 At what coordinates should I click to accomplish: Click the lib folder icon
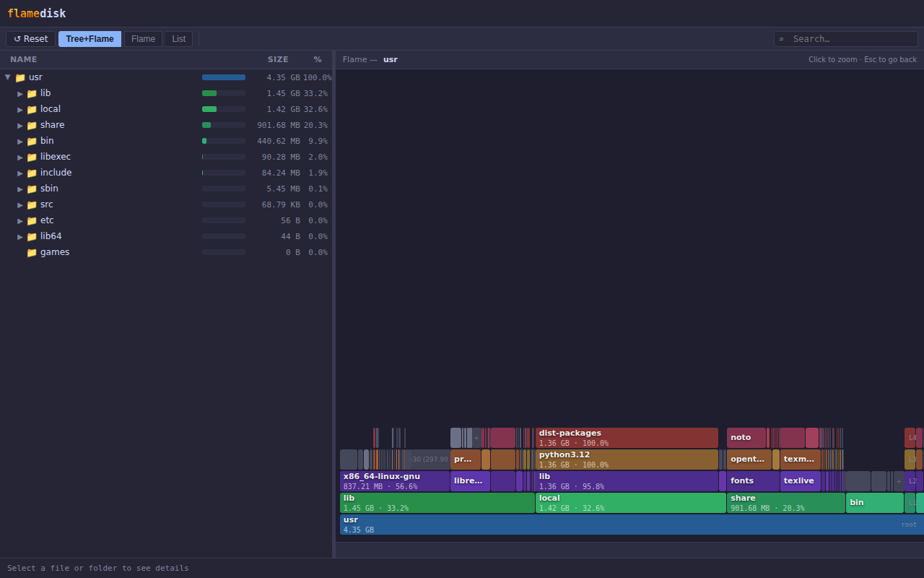click(x=32, y=93)
